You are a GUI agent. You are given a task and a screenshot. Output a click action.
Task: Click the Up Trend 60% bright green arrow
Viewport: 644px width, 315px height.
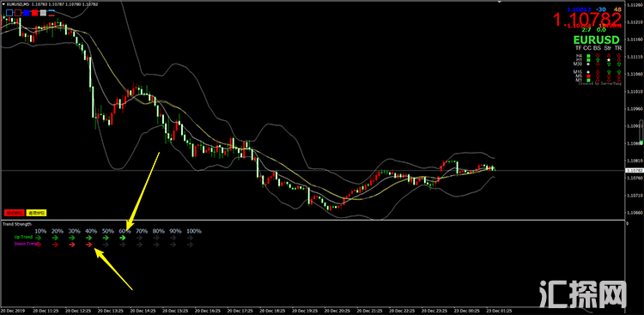coord(123,238)
